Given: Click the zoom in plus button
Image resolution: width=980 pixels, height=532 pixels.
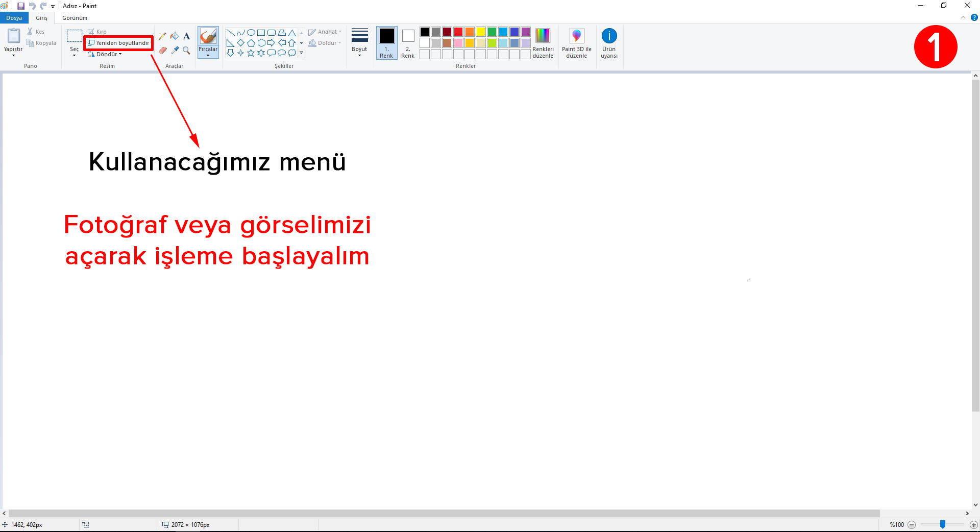Looking at the screenshot, I should (x=973, y=524).
